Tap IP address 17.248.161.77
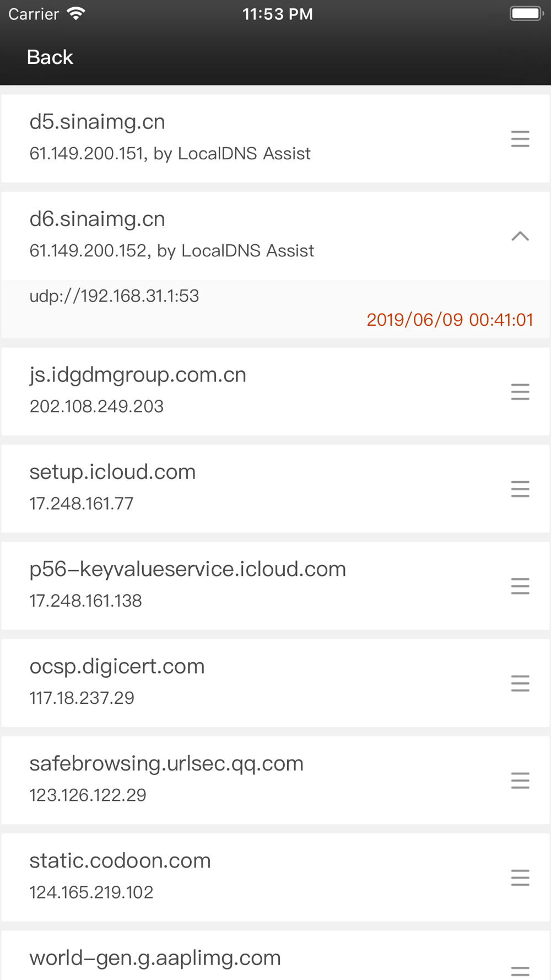The height and width of the screenshot is (980, 551). click(x=82, y=503)
